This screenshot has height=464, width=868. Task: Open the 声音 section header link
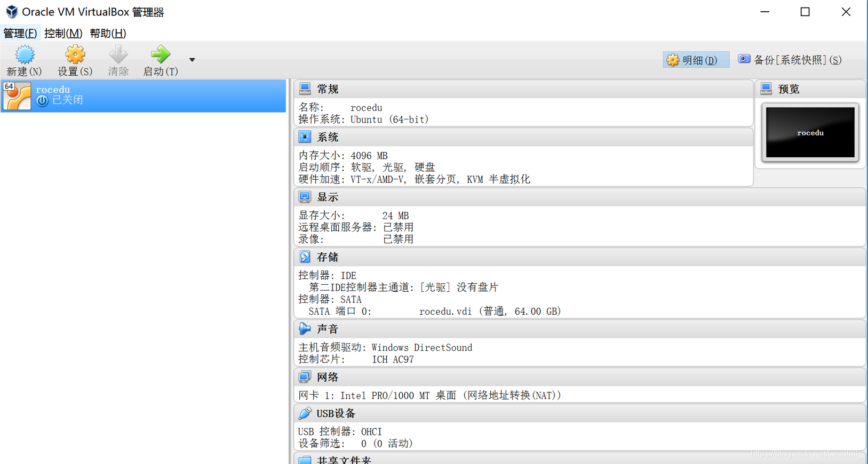[328, 329]
